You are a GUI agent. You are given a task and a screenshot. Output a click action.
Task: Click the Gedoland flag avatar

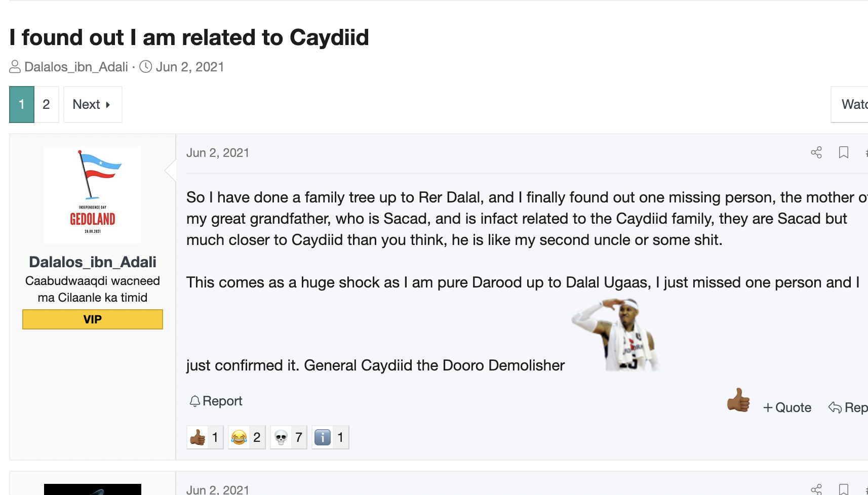(93, 195)
